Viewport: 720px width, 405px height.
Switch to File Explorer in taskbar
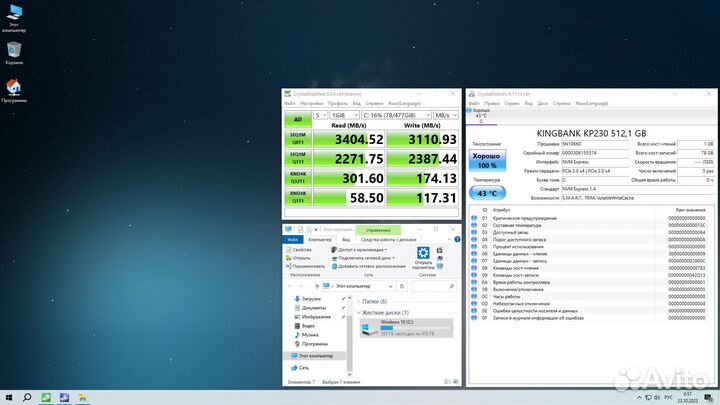tap(83, 398)
